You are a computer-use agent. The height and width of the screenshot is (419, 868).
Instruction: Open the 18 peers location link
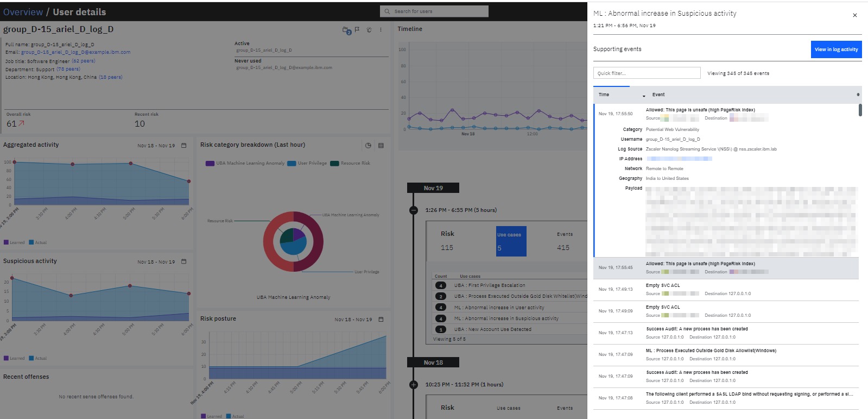point(111,77)
